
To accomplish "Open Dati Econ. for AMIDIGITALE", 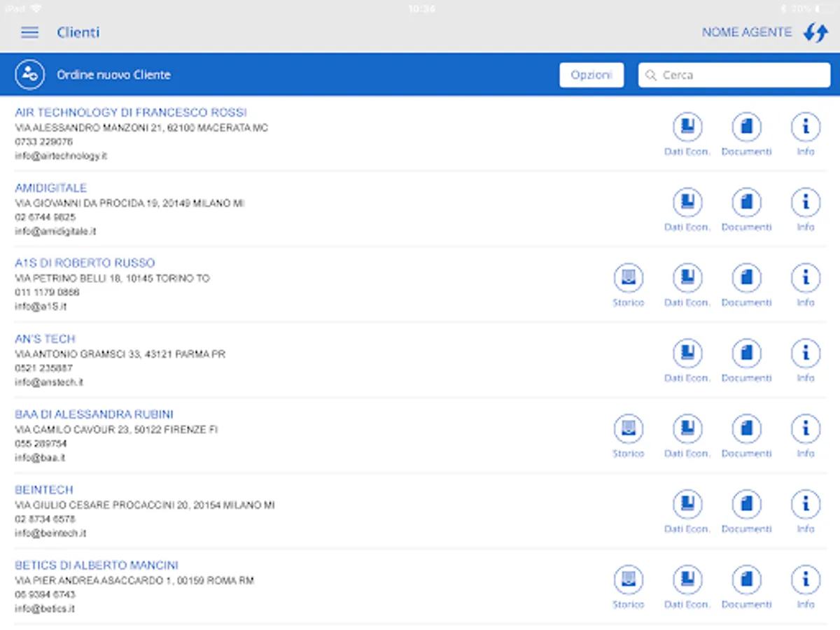I will tap(687, 210).
